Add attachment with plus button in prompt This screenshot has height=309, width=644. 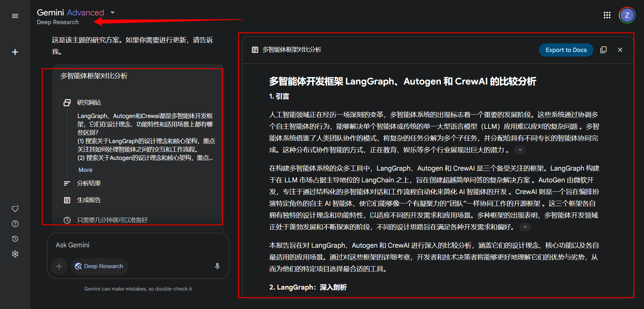tap(59, 266)
